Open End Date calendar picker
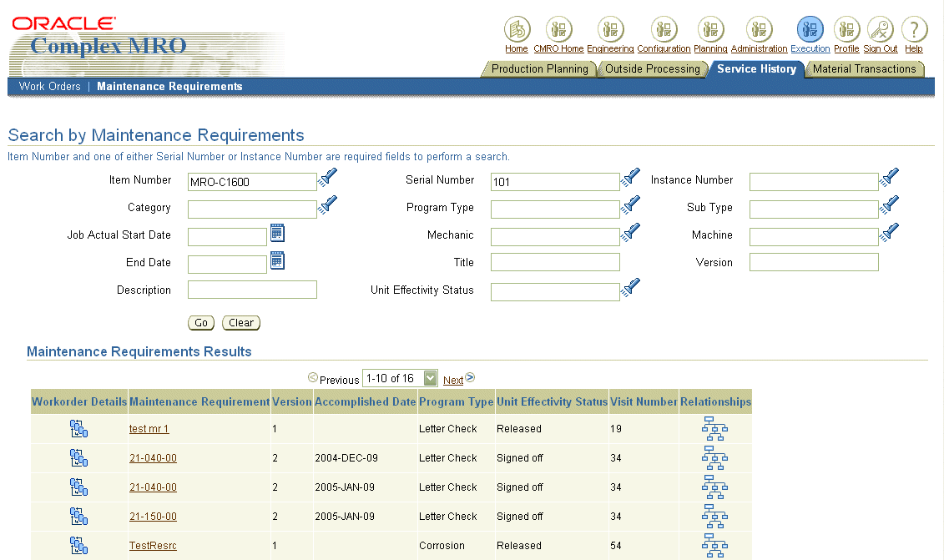 [x=277, y=260]
